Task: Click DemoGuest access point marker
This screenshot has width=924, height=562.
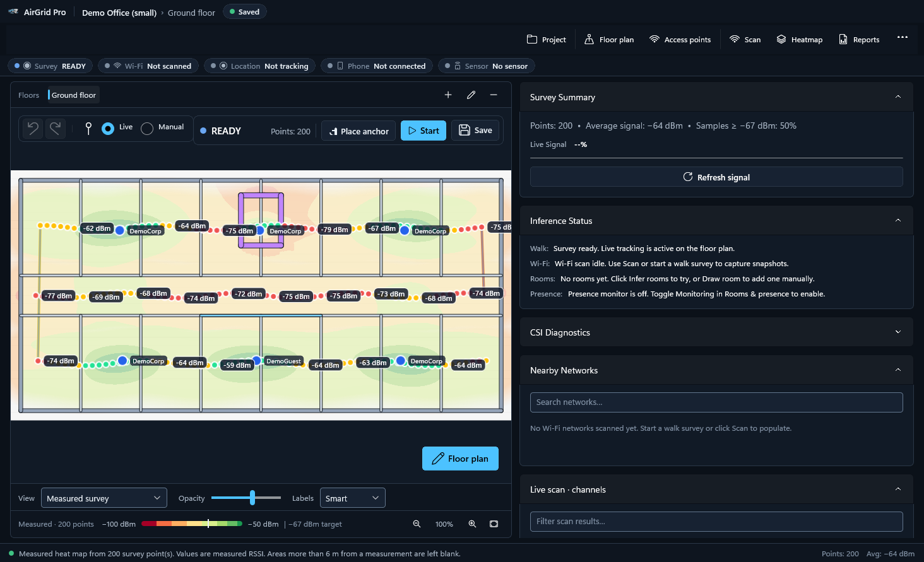Action: click(x=256, y=361)
